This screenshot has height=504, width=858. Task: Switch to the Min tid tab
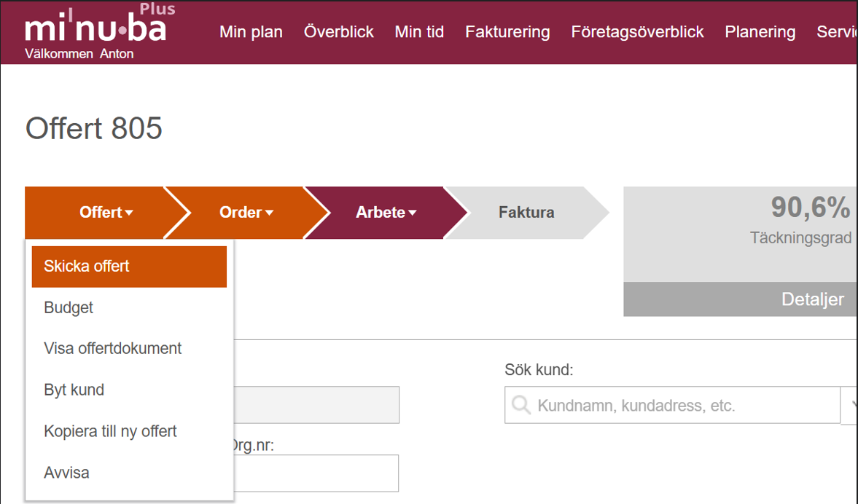[x=419, y=32]
